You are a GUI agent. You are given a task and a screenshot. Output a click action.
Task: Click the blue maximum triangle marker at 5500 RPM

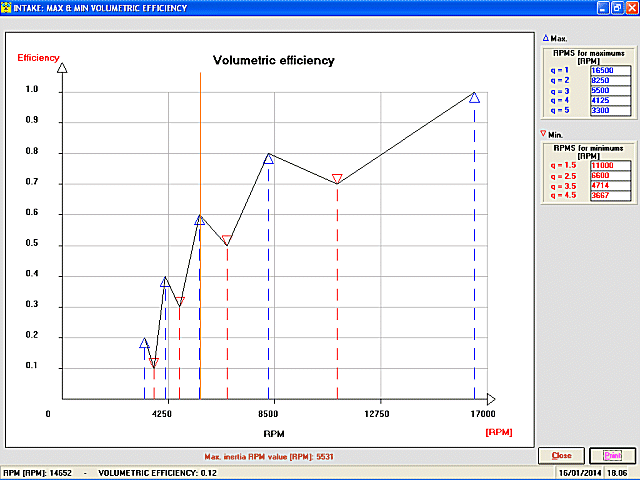click(200, 220)
